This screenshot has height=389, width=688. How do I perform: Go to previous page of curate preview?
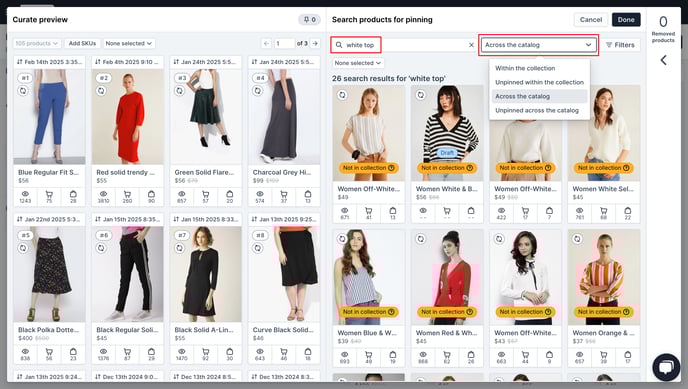pos(266,43)
